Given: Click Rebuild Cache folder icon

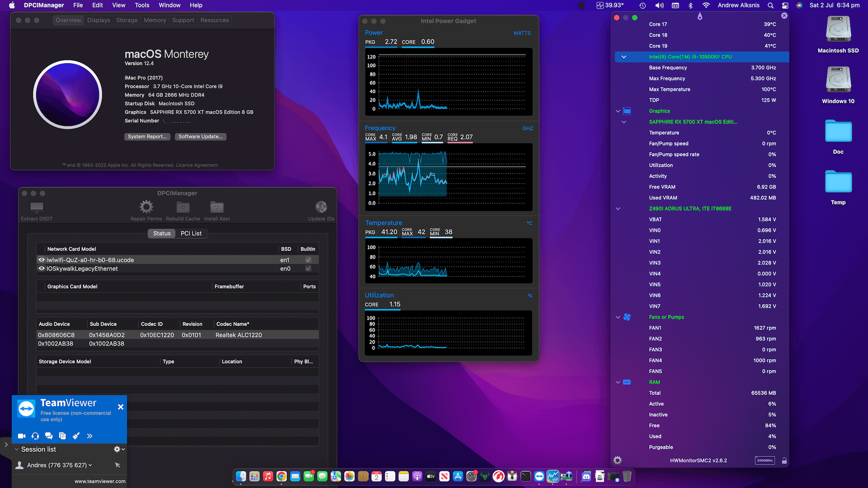Looking at the screenshot, I should 183,207.
